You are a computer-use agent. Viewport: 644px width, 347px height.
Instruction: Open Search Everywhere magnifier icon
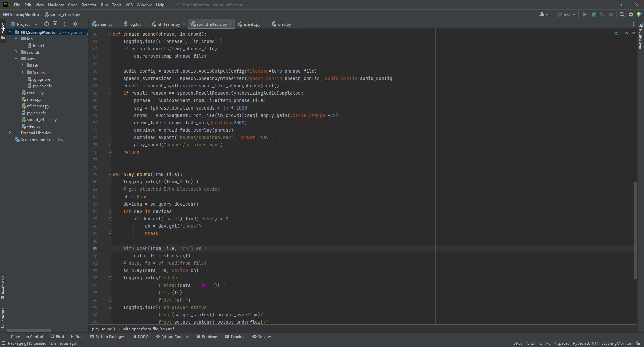pyautogui.click(x=622, y=15)
